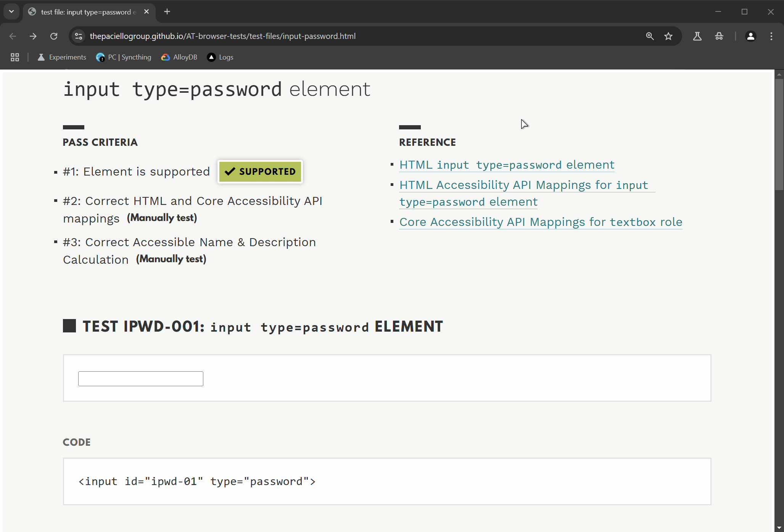Click the SUPPORTED status badge
784x532 pixels.
tap(260, 172)
